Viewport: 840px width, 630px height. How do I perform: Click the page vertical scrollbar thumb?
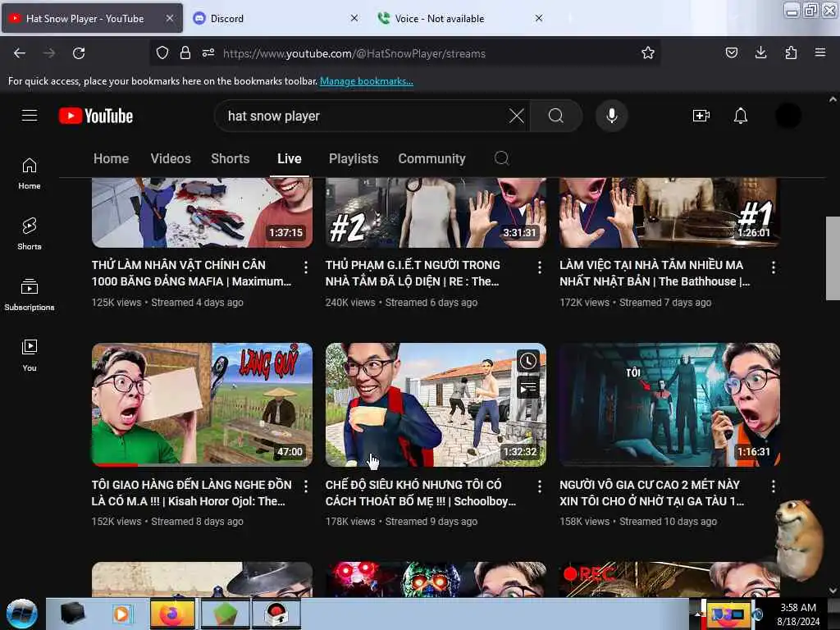click(x=833, y=258)
